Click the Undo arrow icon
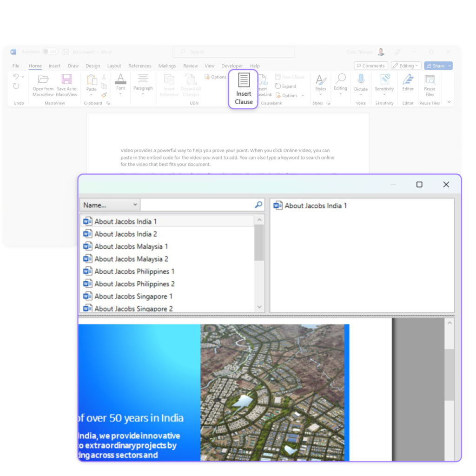 [16, 77]
